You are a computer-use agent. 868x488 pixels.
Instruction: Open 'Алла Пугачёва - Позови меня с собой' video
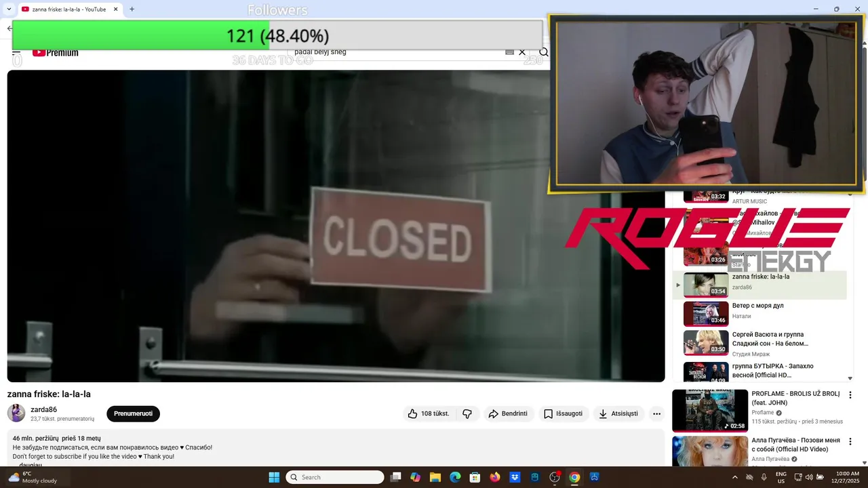point(796,445)
